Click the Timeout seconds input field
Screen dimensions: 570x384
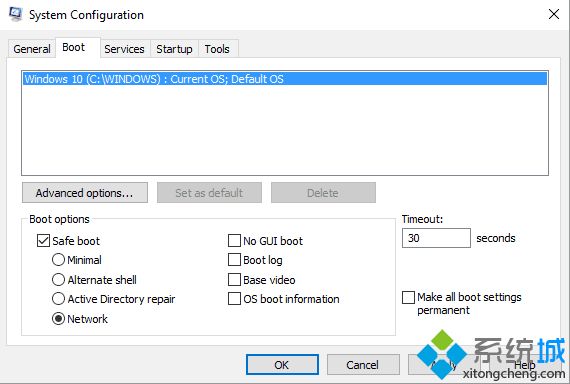[x=436, y=238]
